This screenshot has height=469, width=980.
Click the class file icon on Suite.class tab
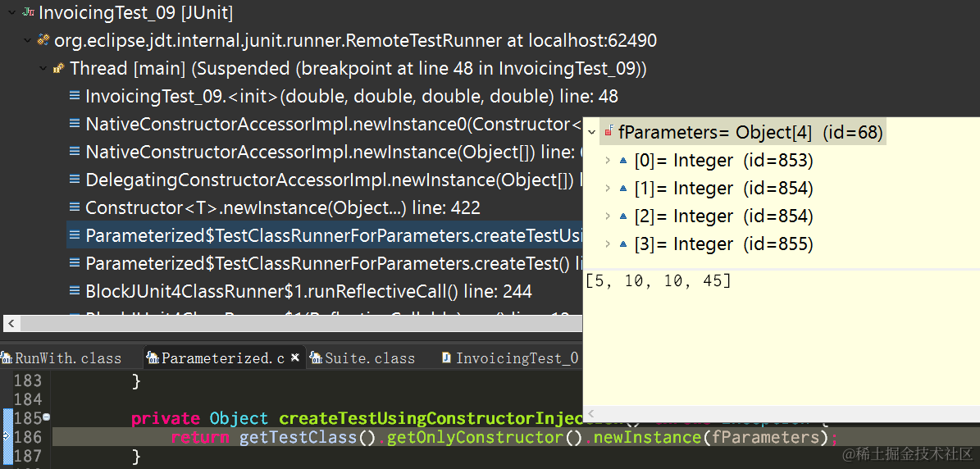[x=316, y=357]
